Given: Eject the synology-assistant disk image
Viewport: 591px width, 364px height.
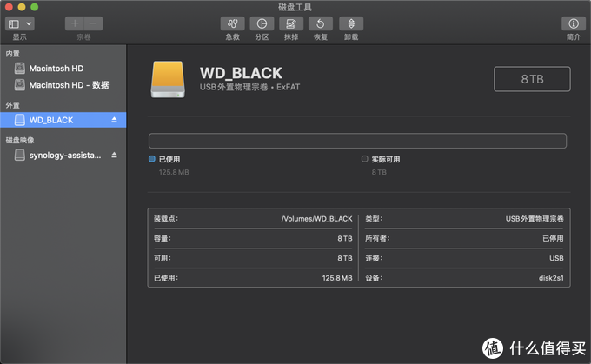Looking at the screenshot, I should [x=114, y=155].
